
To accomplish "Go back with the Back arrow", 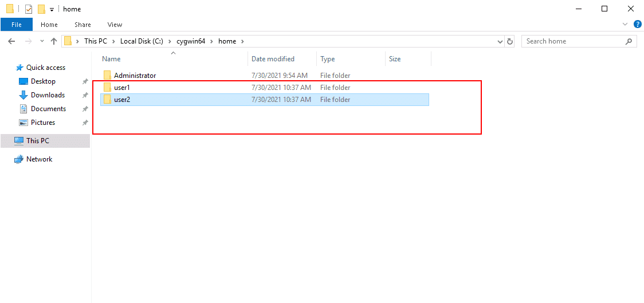I will click(12, 41).
